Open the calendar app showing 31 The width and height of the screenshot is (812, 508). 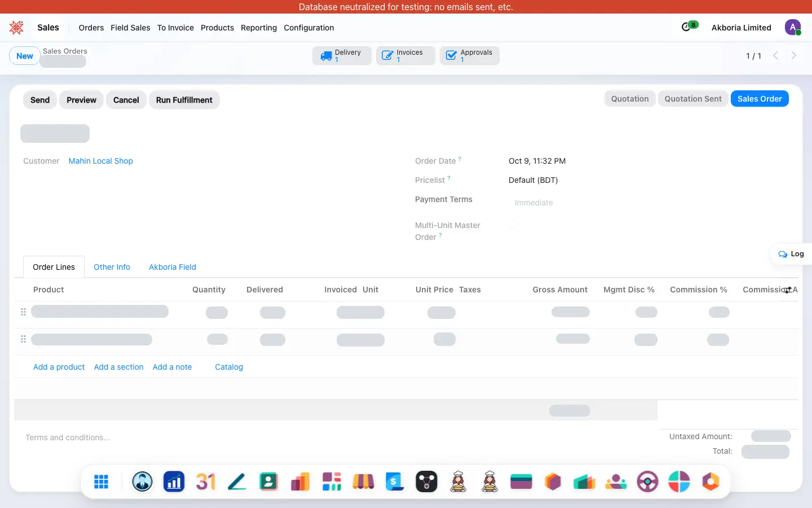205,482
